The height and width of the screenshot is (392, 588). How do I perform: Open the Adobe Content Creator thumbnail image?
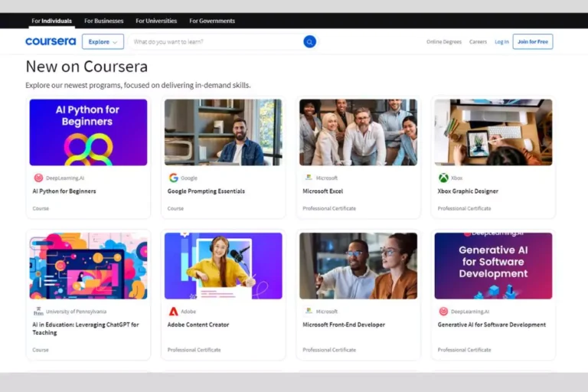point(224,266)
